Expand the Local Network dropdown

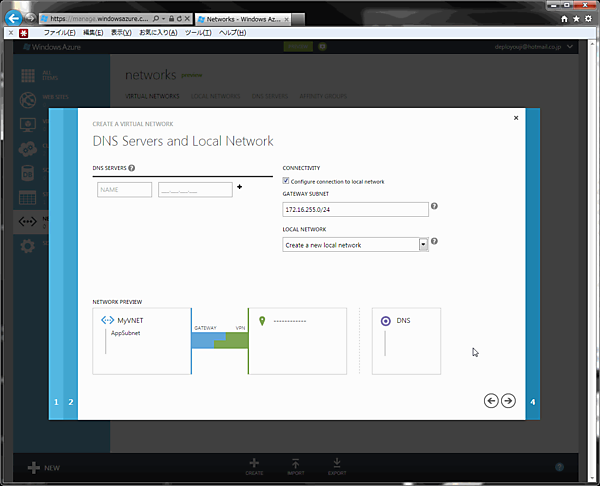(x=423, y=244)
